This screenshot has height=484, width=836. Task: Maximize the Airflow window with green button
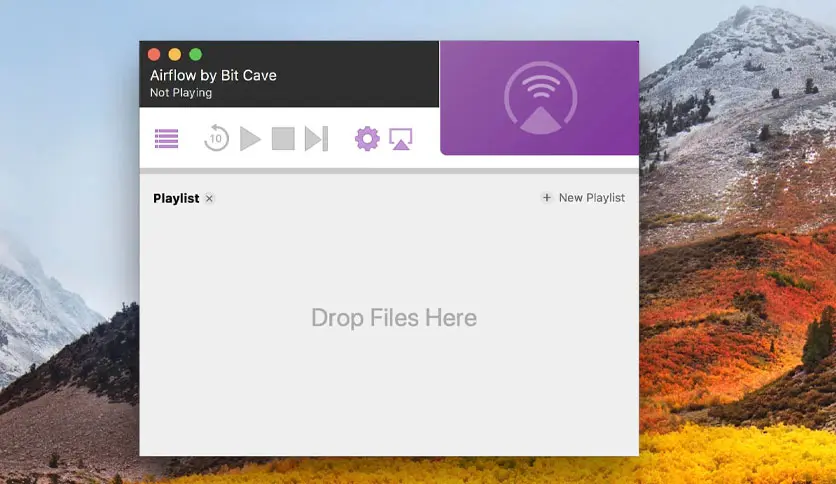point(196,55)
